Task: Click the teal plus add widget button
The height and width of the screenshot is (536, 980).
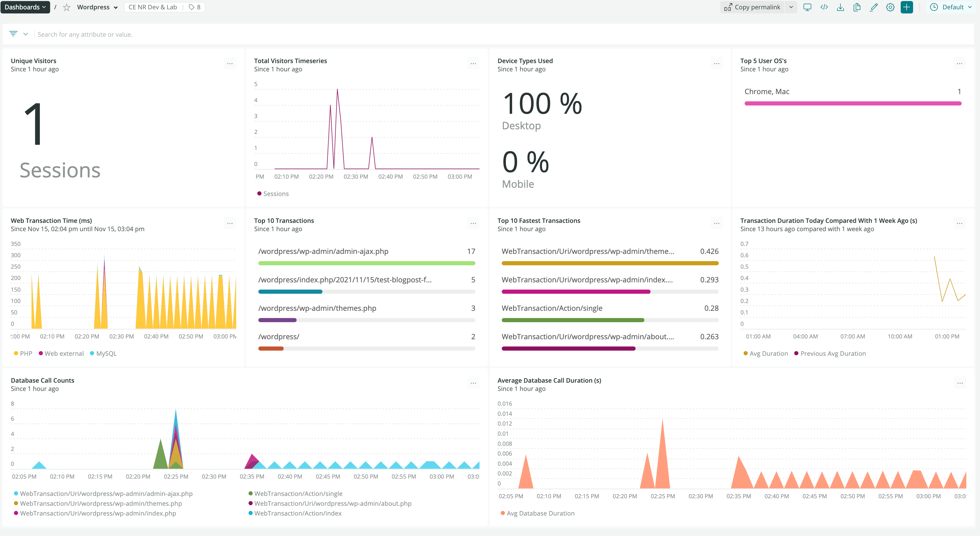Action: pyautogui.click(x=907, y=7)
